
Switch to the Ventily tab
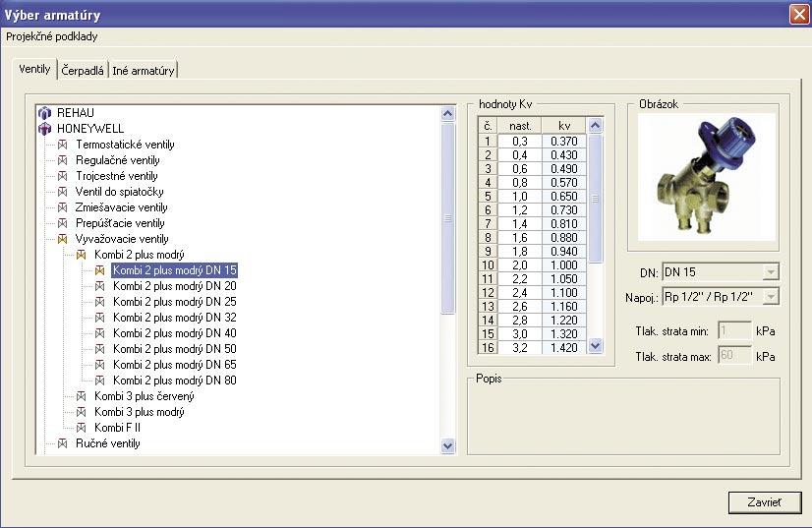tap(34, 69)
